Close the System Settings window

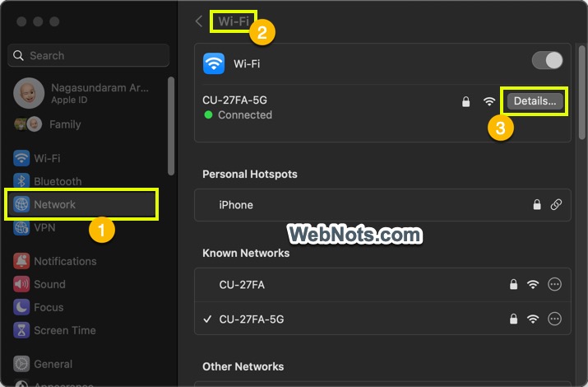coord(21,21)
